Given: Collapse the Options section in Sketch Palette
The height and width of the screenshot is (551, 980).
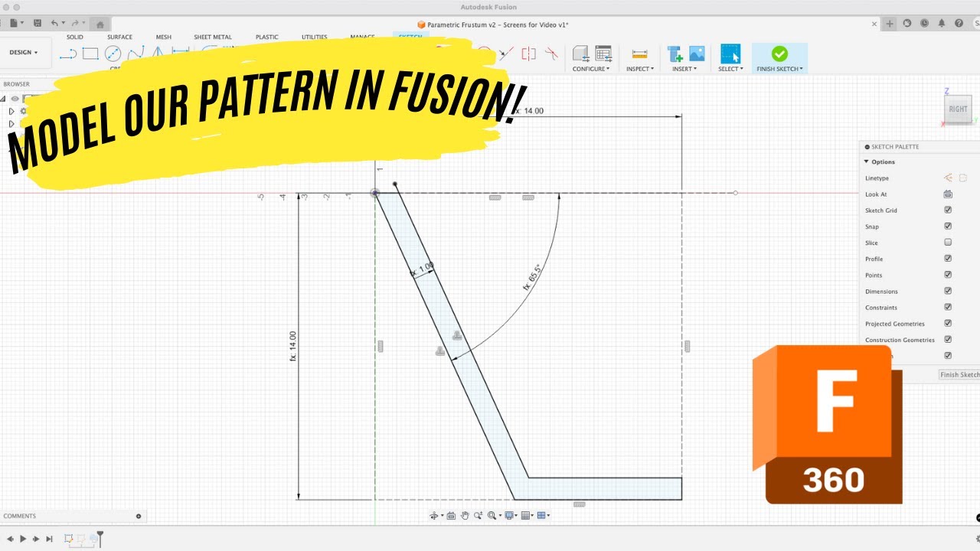Looking at the screenshot, I should (867, 161).
